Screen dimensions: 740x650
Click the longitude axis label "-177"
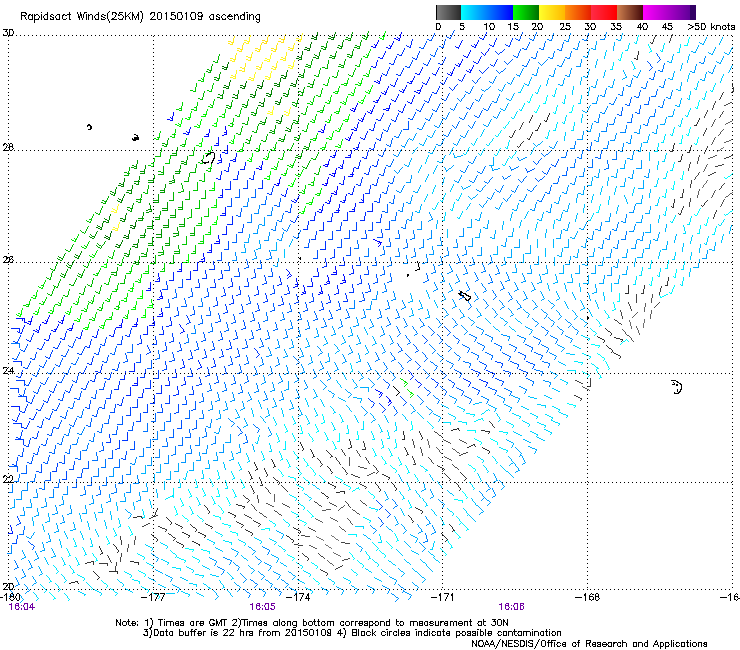(x=153, y=597)
